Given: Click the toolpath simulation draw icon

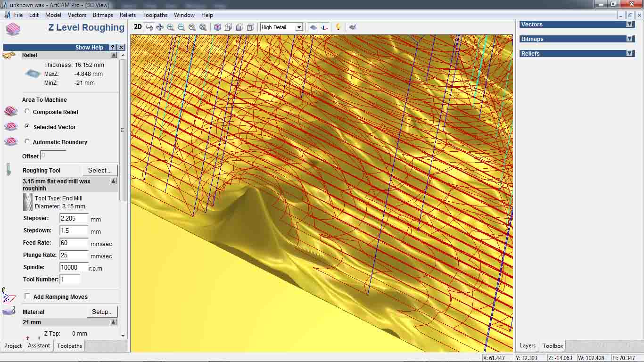Looking at the screenshot, I should click(x=353, y=27).
